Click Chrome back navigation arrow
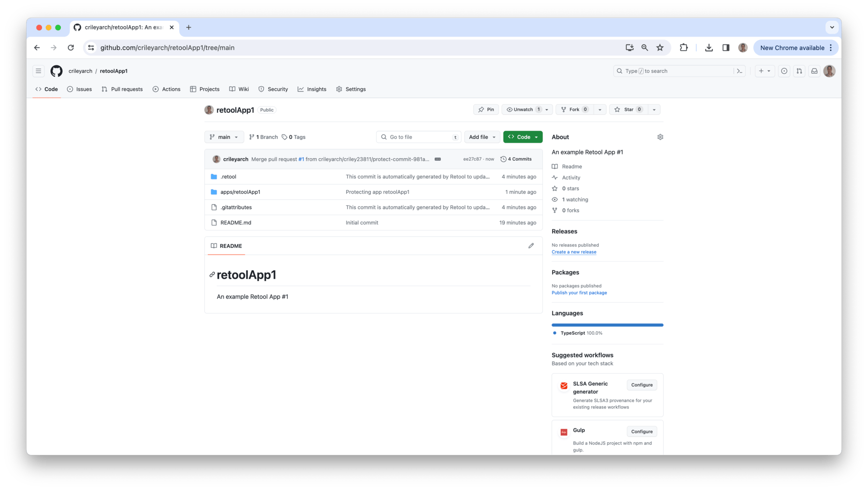This screenshot has width=868, height=490. [x=37, y=48]
